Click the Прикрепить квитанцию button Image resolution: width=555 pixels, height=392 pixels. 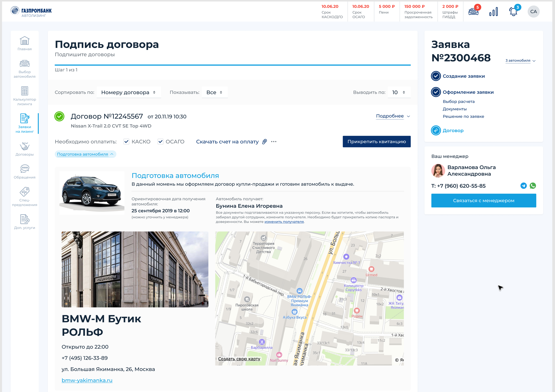(x=376, y=142)
